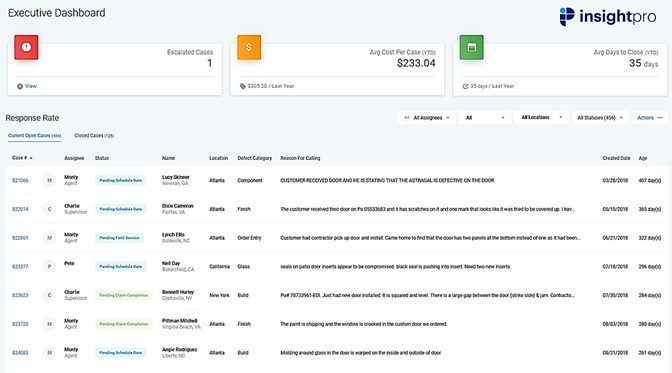Screen dimensions: 672x373
Task: Open the All Statuses (456) dropdown
Action: pos(600,117)
